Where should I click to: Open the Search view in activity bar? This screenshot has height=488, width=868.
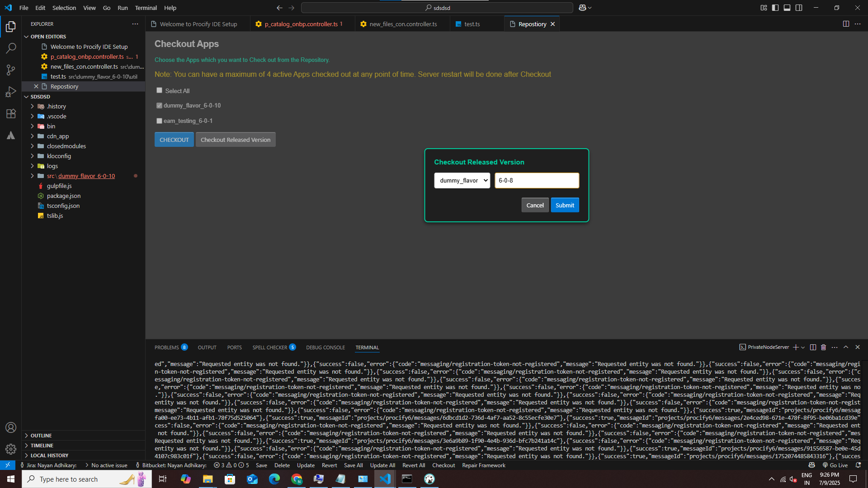tap(11, 48)
